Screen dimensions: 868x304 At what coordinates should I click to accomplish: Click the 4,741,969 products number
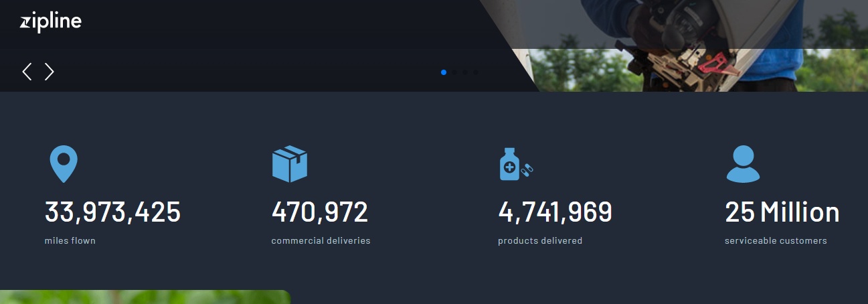click(555, 212)
